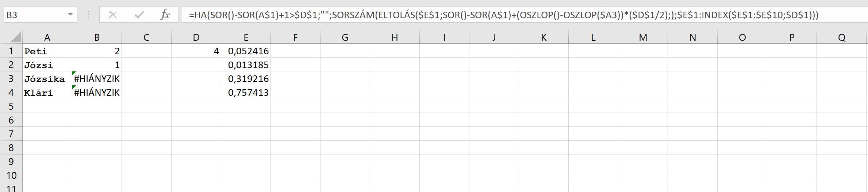Select cell B1 with value 2
Screen dimensions: 868x192
pyautogui.click(x=97, y=51)
